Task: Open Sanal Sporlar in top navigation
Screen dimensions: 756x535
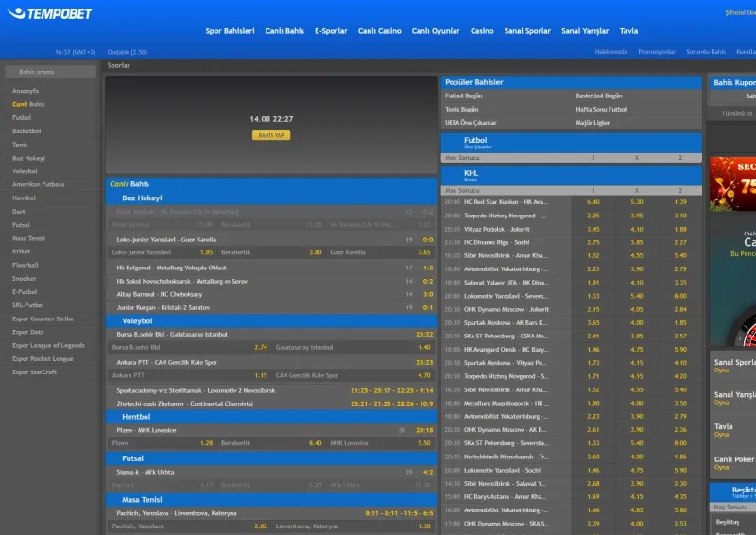Action: pos(527,31)
